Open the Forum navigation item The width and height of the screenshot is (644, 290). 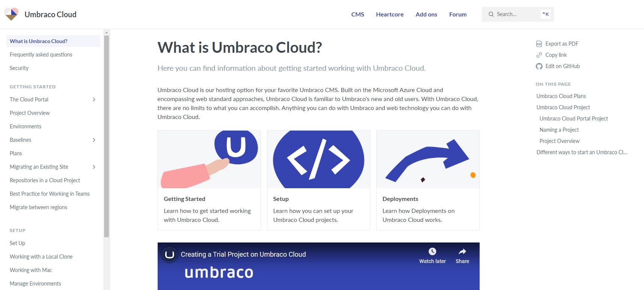pos(458,14)
